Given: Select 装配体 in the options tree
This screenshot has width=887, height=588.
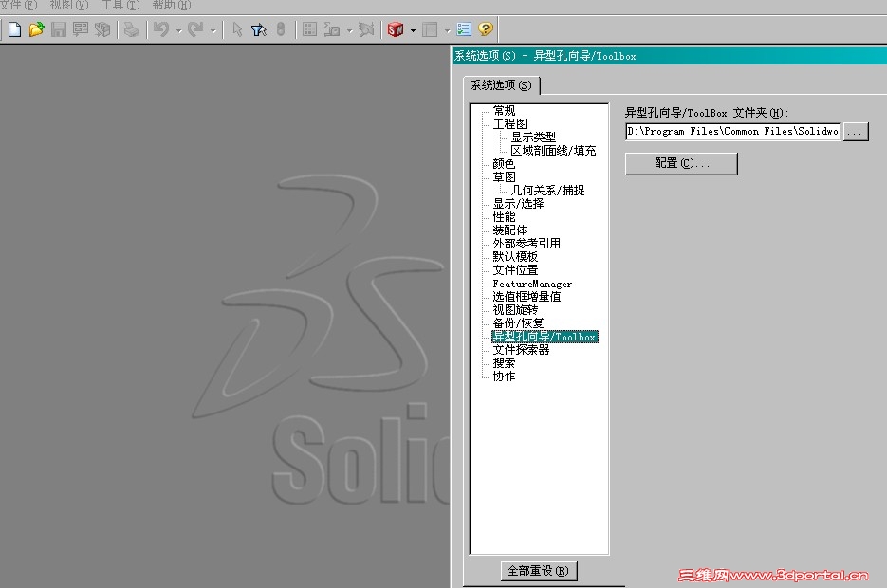Looking at the screenshot, I should (x=509, y=230).
